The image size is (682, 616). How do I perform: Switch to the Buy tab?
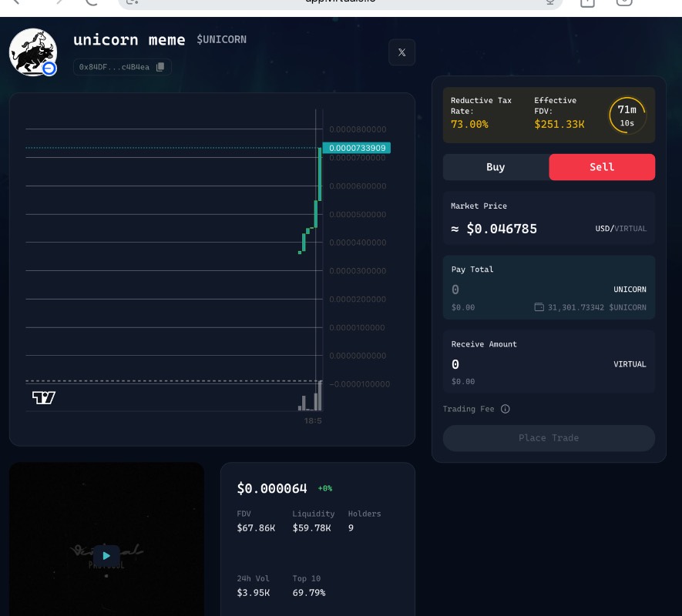pos(496,167)
